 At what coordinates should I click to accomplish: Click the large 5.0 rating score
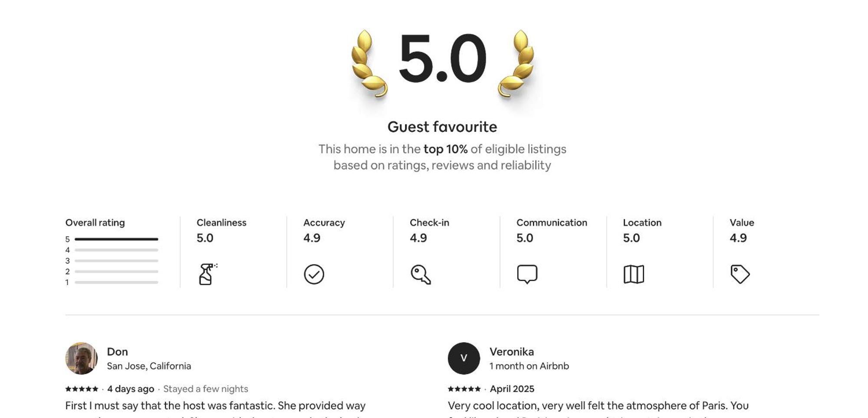pyautogui.click(x=442, y=59)
